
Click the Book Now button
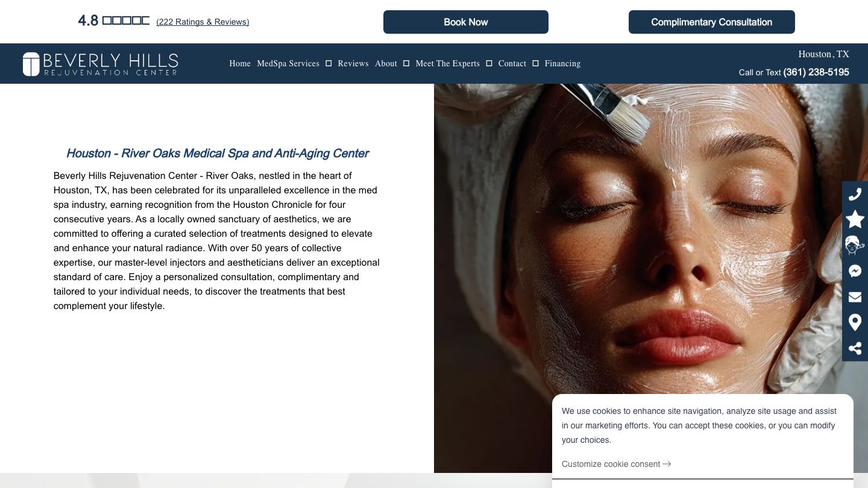465,22
